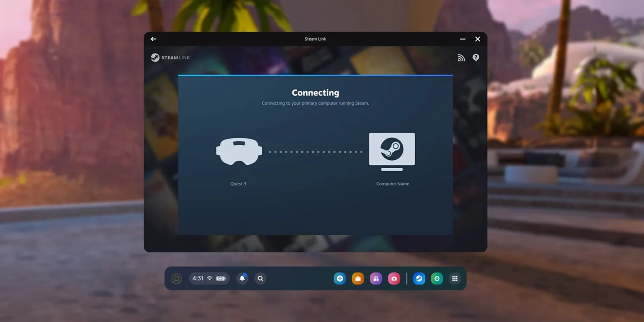Open the time, Wi-Fi and battery status pill
644x322 pixels.
point(209,278)
